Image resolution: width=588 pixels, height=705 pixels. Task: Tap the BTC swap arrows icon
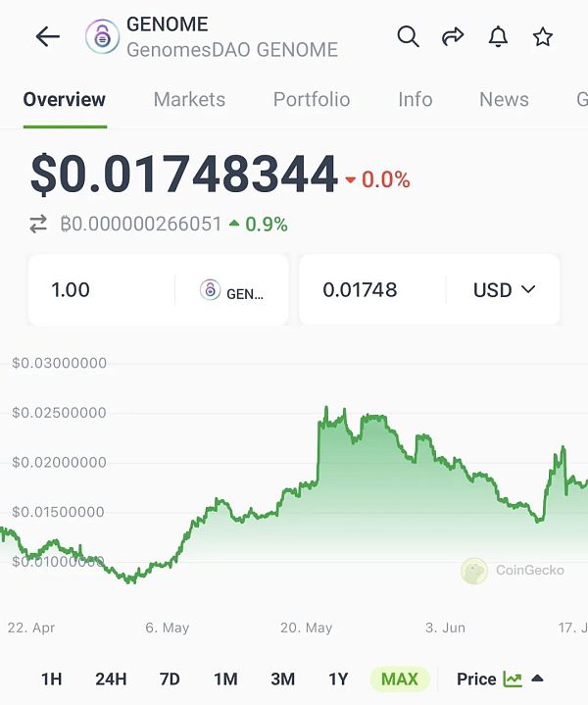tap(38, 225)
